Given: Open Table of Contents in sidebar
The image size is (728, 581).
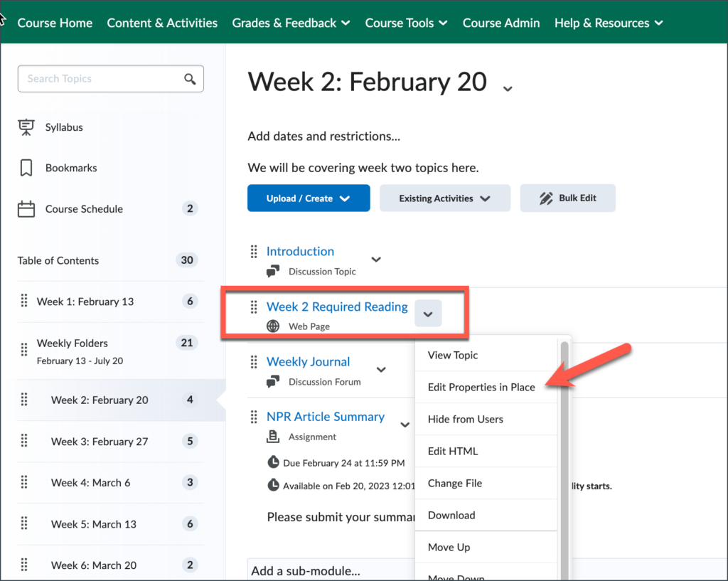Looking at the screenshot, I should (58, 260).
